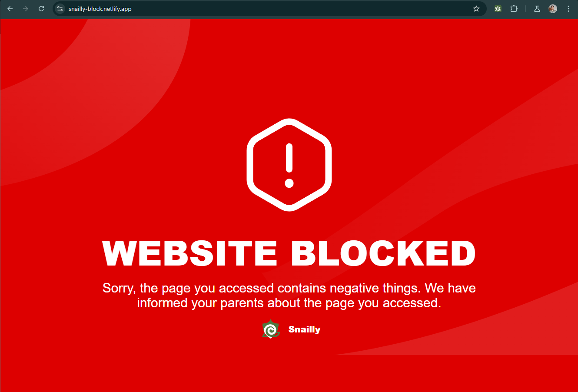Open the Chrome profile avatar
The width and height of the screenshot is (578, 392).
(x=553, y=9)
